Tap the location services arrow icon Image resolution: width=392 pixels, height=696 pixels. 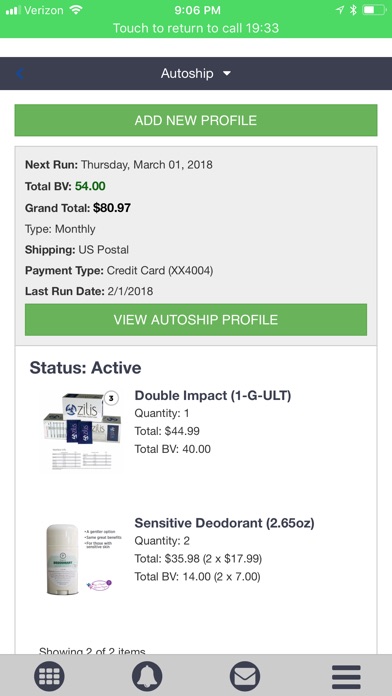click(x=340, y=10)
